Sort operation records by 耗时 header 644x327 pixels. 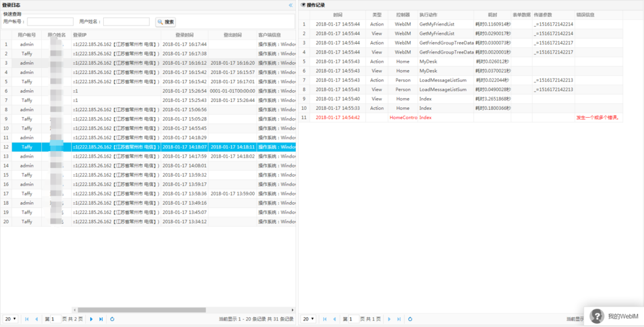point(492,15)
